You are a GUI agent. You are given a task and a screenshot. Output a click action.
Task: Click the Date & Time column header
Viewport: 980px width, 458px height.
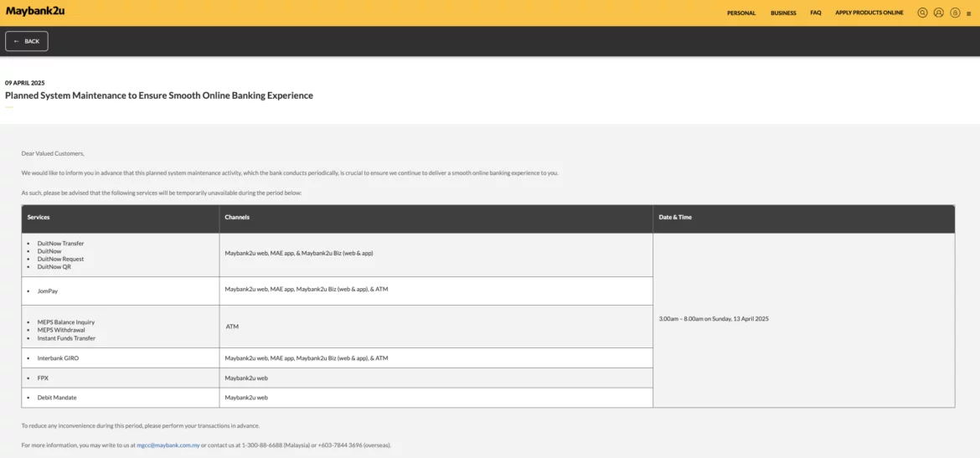click(x=675, y=218)
